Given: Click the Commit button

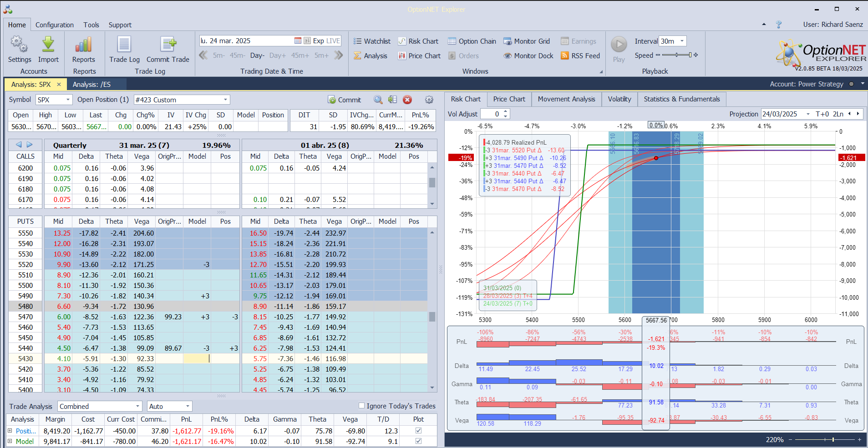Looking at the screenshot, I should [x=345, y=100].
